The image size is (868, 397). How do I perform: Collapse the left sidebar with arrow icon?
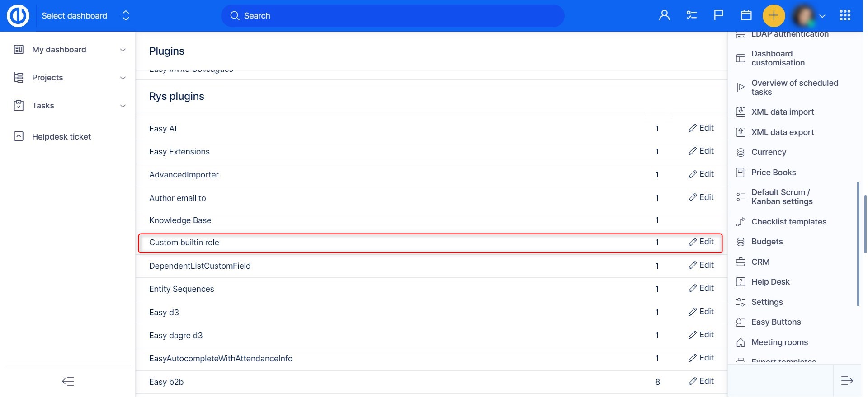point(68,381)
